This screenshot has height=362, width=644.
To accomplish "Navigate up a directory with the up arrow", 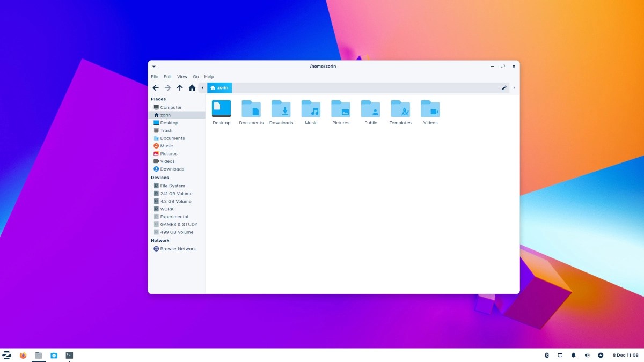I will coord(180,87).
